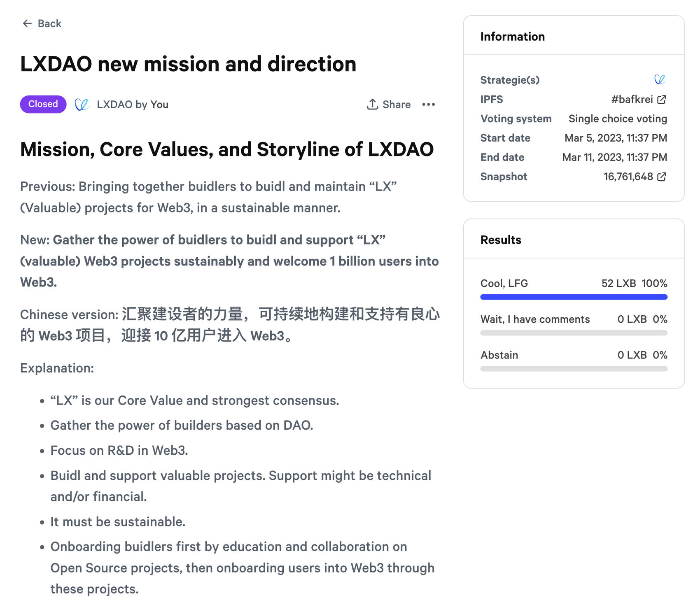Open the LXDAO space link

(114, 105)
